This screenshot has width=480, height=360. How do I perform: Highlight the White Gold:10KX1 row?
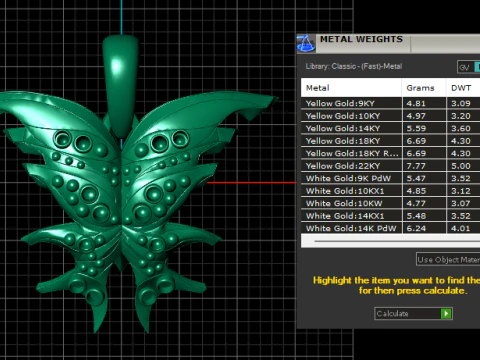pyautogui.click(x=390, y=191)
